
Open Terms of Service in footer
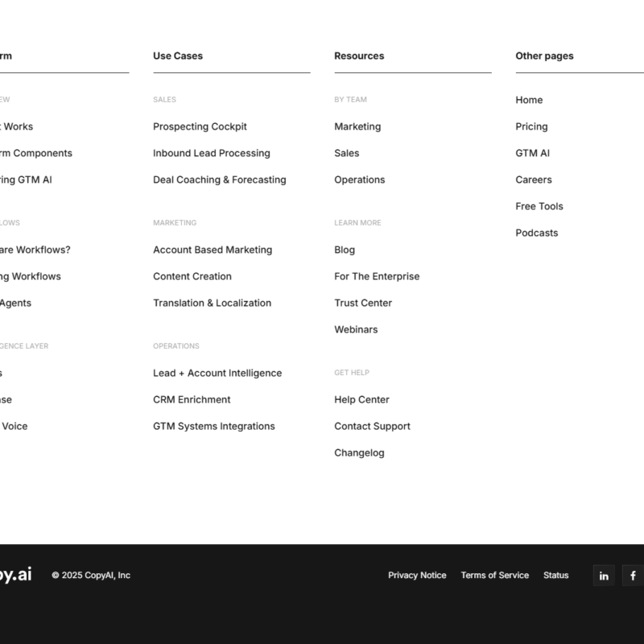(494, 576)
